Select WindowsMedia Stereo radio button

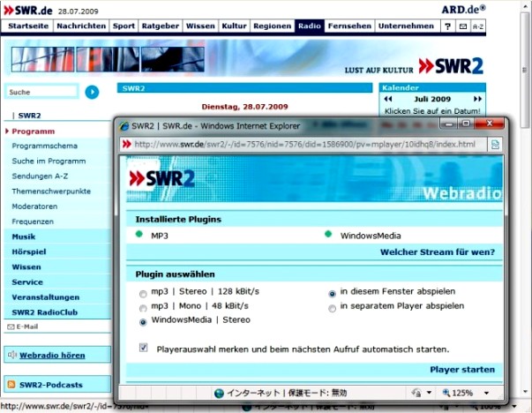coord(143,322)
